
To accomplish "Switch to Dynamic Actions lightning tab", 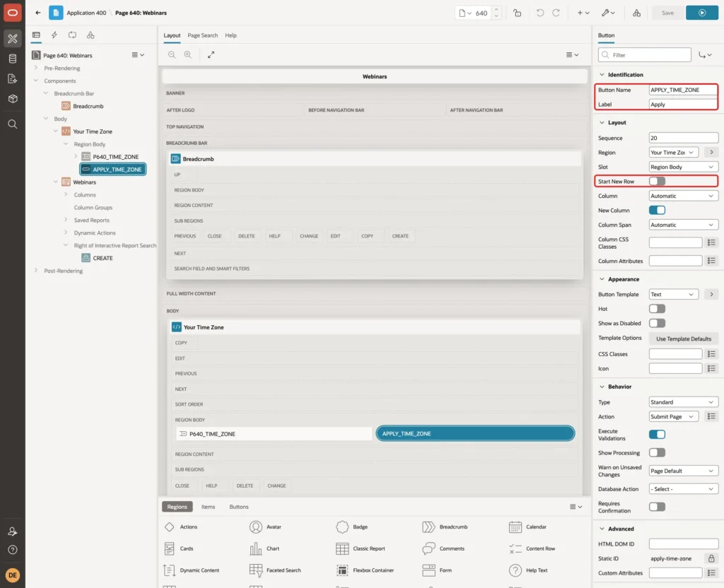I will click(x=54, y=35).
